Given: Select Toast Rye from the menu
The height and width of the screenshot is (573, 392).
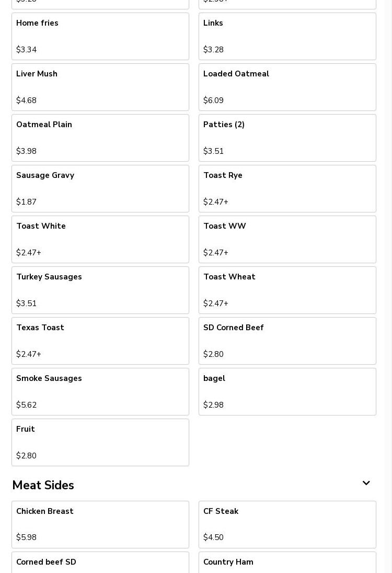Looking at the screenshot, I should [x=287, y=188].
